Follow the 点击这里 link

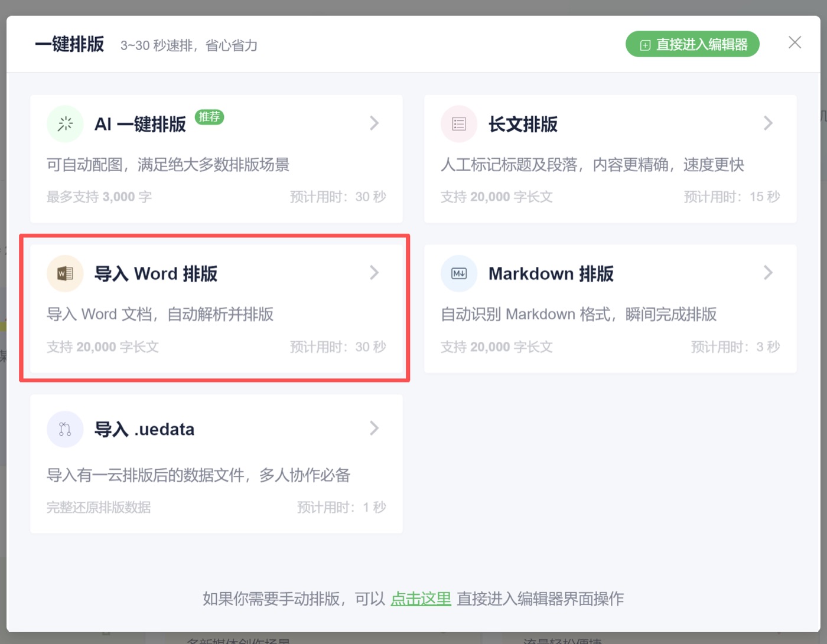(x=421, y=599)
